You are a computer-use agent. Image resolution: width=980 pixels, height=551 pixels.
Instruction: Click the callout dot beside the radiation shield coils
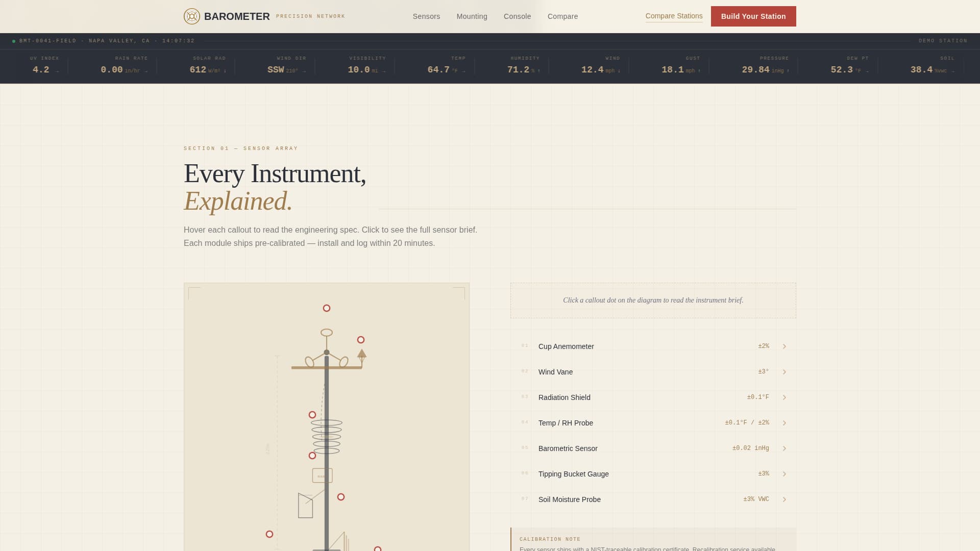tap(311, 415)
